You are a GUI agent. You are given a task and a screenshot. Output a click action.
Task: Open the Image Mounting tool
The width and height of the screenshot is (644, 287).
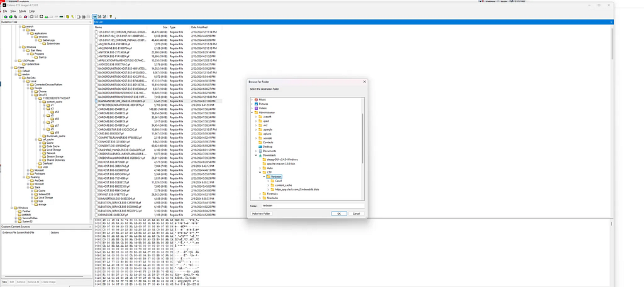[16, 17]
